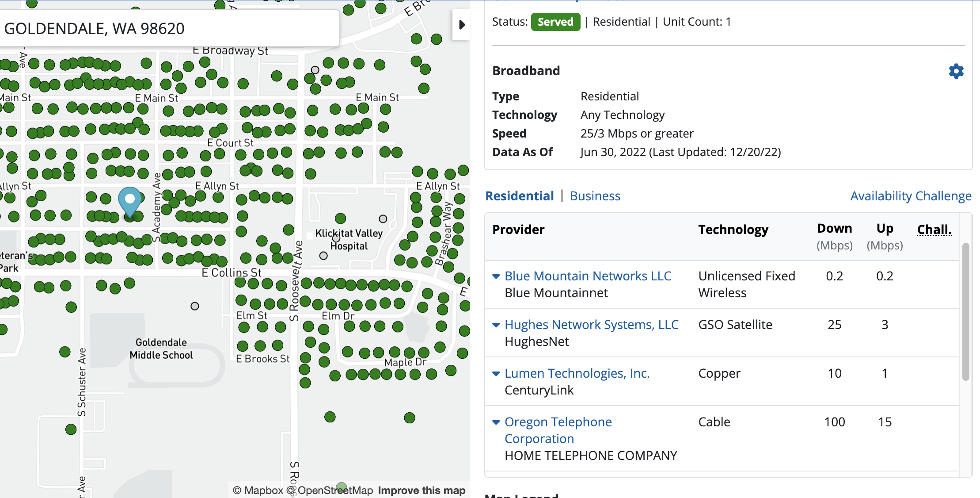Click the Unlicensed Fixed Wireless technology cell

coord(747,284)
